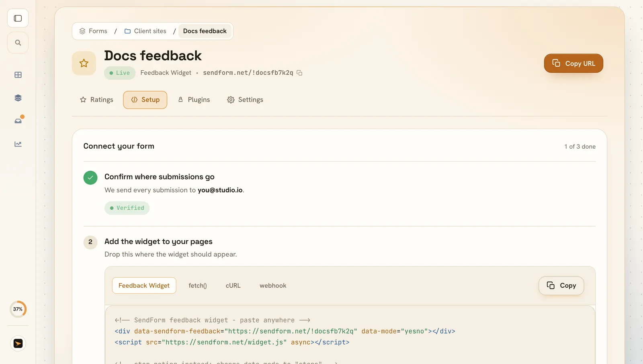Select the Feedback Widget code tab
The image size is (643, 364).
coord(144,286)
